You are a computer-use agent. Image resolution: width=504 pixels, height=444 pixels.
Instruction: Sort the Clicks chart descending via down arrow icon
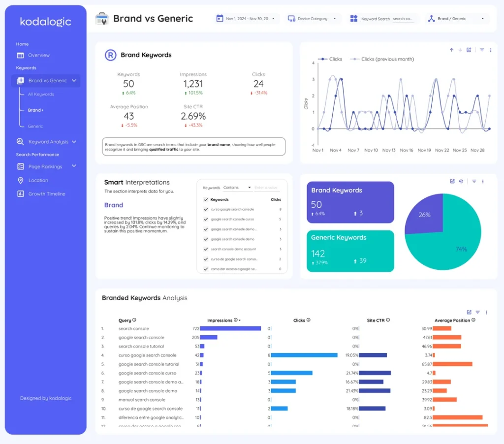[459, 50]
